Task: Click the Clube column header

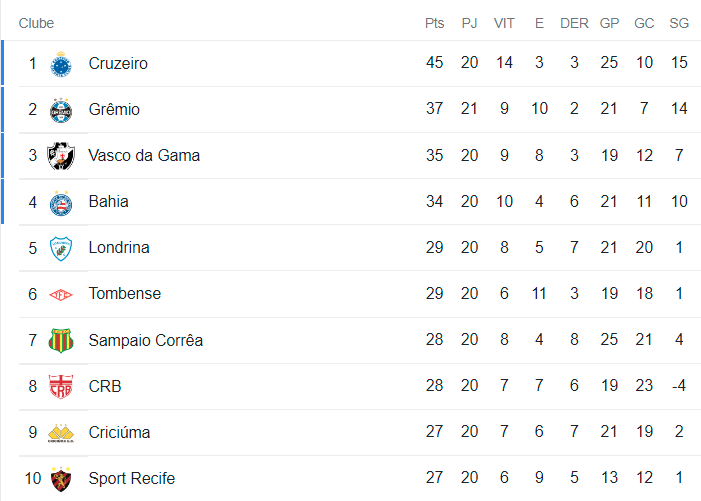Action: click(36, 23)
